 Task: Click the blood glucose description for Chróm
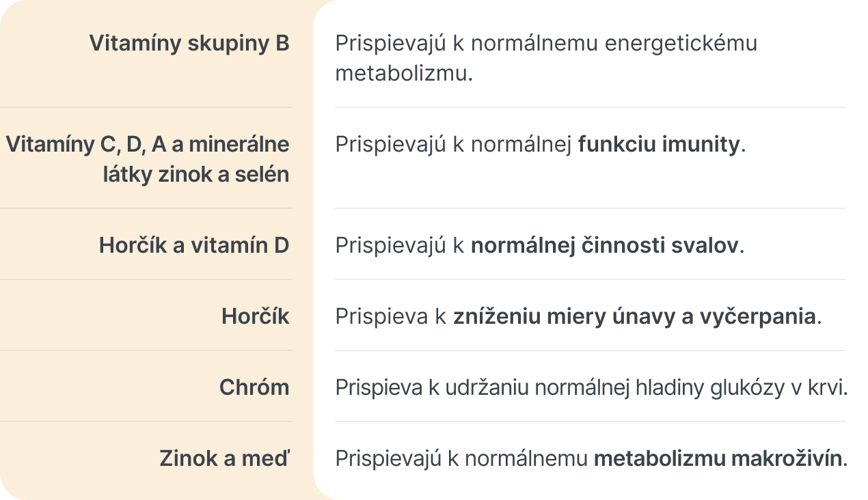[591, 387]
